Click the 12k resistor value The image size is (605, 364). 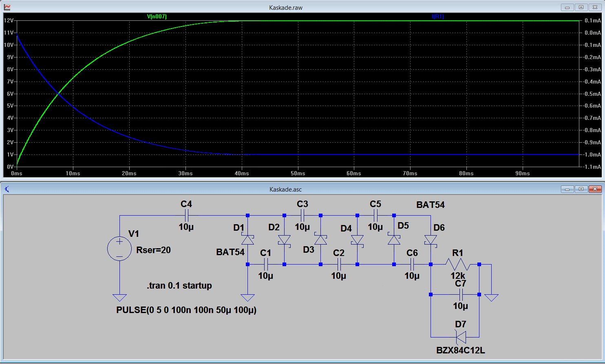458,276
